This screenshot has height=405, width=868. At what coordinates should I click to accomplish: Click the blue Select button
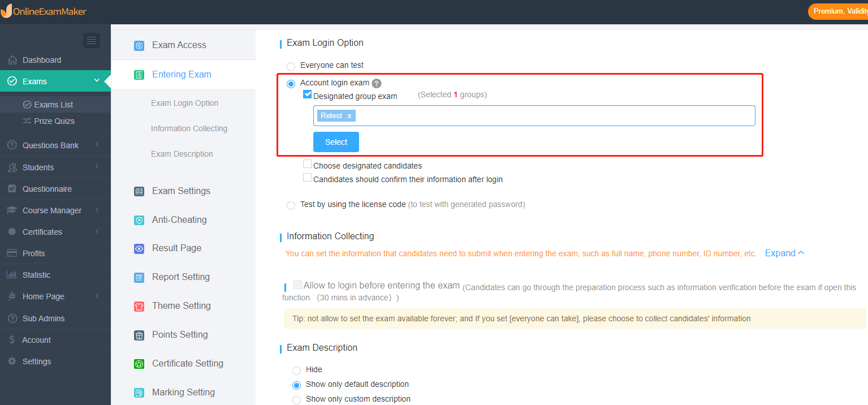click(336, 142)
